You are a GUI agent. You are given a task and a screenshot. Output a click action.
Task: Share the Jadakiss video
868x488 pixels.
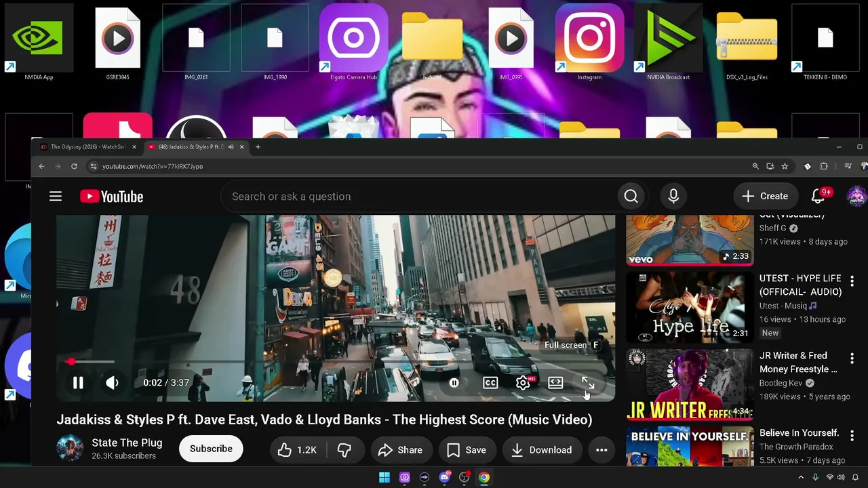[x=400, y=450]
